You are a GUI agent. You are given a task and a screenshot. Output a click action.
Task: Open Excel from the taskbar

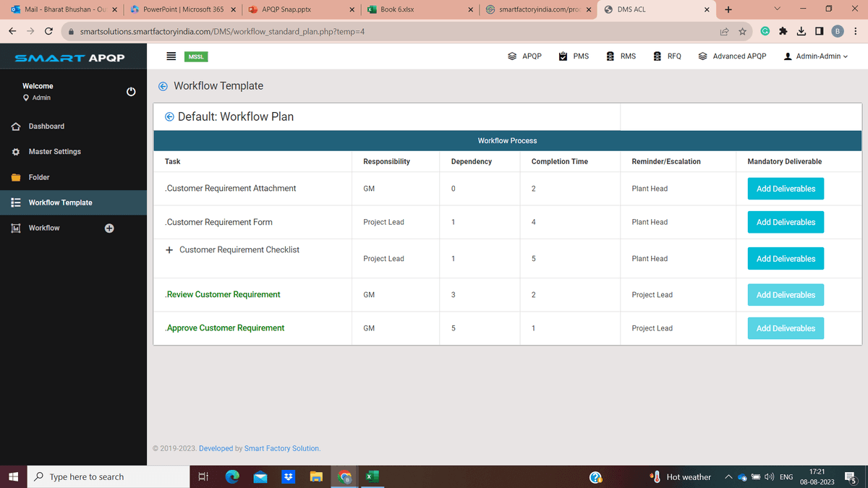tap(371, 476)
